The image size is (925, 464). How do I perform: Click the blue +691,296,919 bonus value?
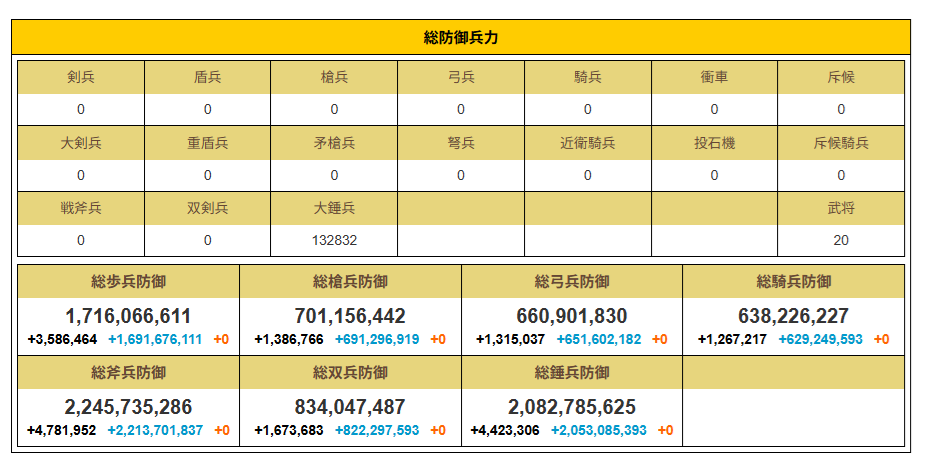pos(377,340)
